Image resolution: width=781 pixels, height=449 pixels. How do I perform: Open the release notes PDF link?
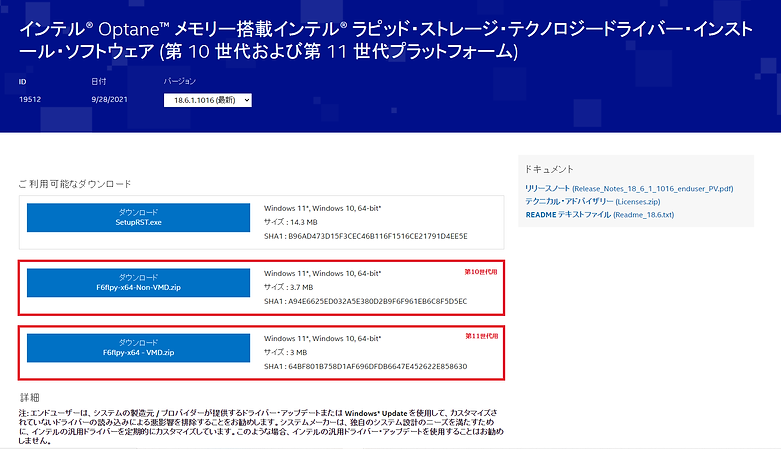click(x=629, y=188)
